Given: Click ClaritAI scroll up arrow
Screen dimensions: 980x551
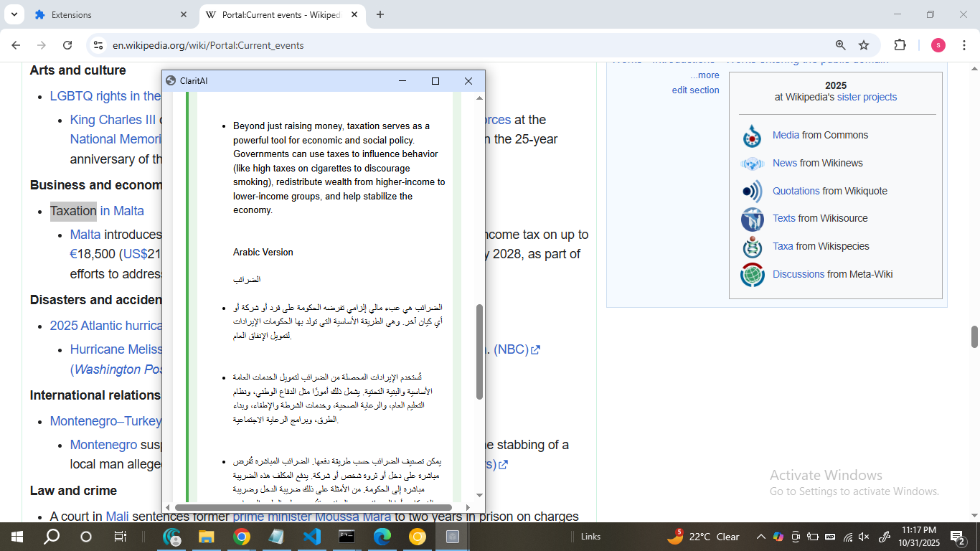Looking at the screenshot, I should (479, 98).
